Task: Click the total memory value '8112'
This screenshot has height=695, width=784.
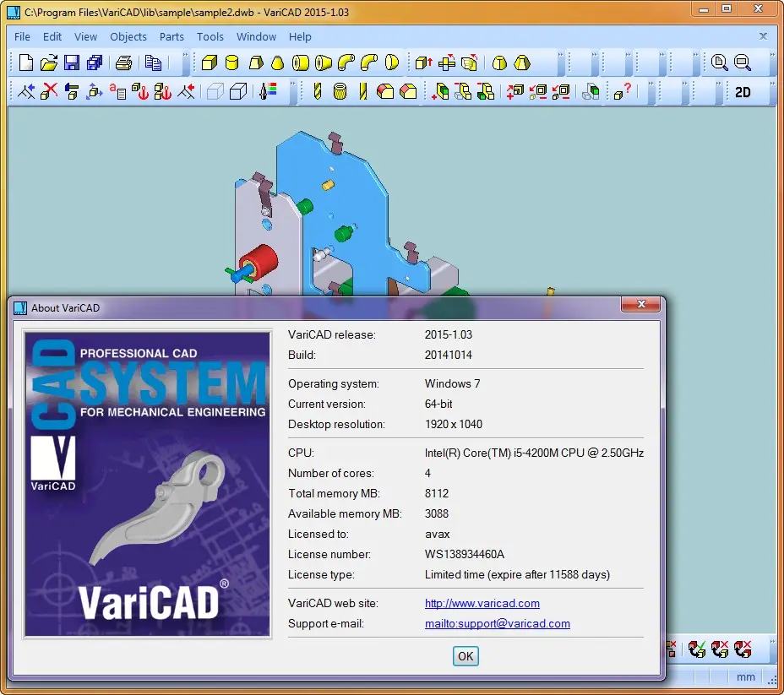Action: pos(437,493)
